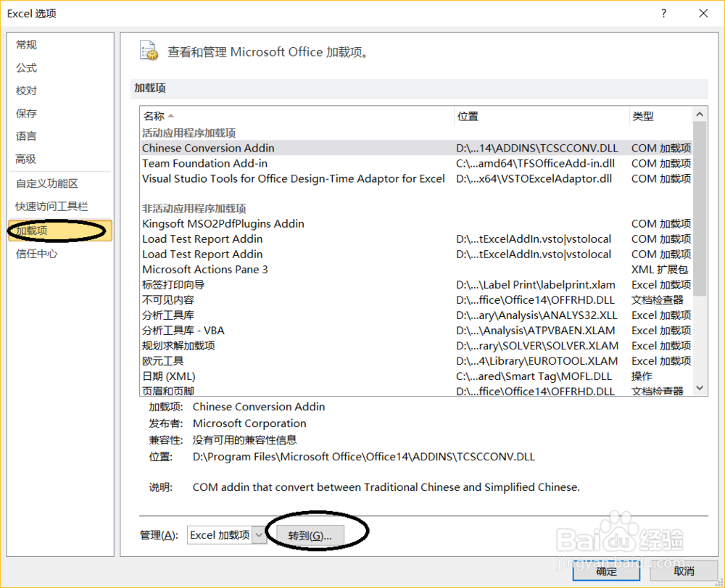
Task: Click the Microsoft Corporation publisher text
Action: [x=249, y=423]
